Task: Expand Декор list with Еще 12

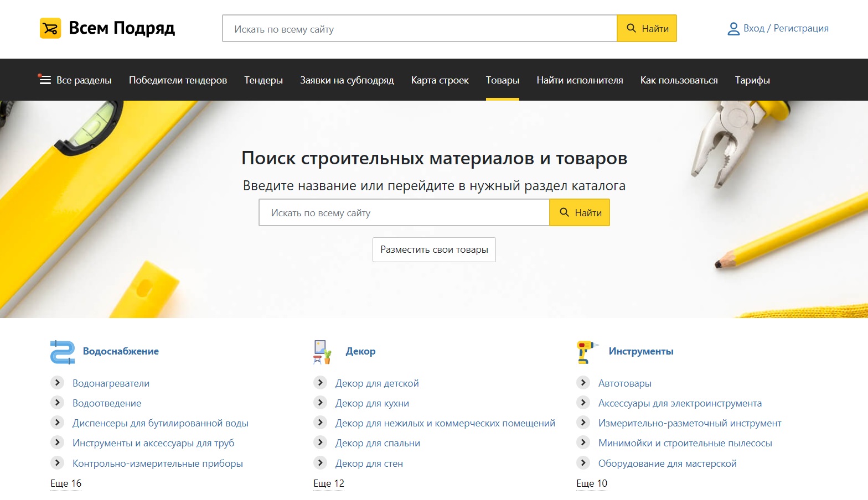Action: [x=329, y=483]
